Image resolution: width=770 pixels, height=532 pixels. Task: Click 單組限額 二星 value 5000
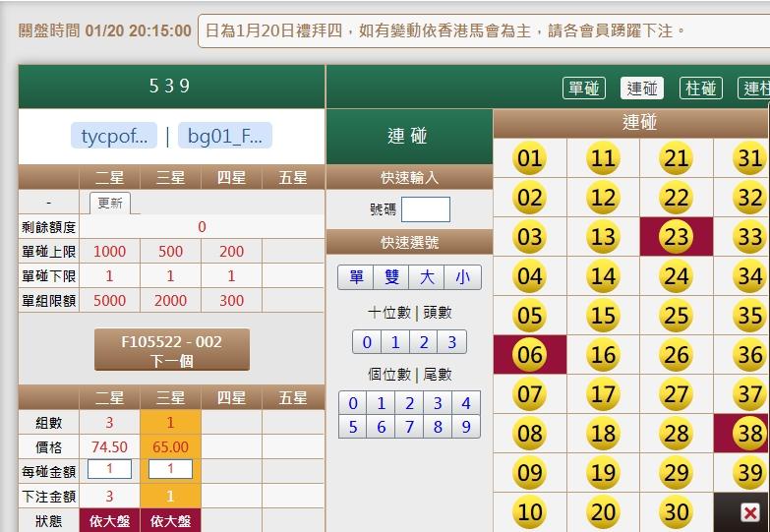pos(109,300)
